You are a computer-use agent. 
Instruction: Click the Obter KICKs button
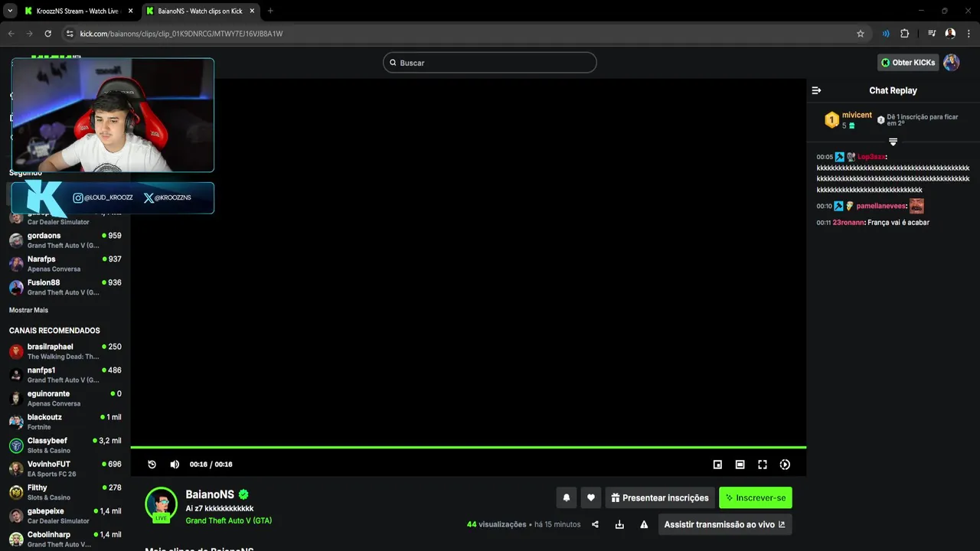(x=908, y=63)
